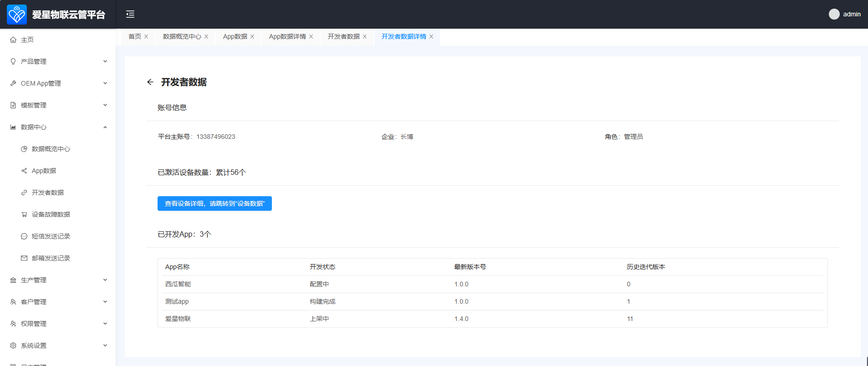Viewport: 868px width, 366px height.
Task: Click the 构建完成 status cell
Action: point(322,301)
